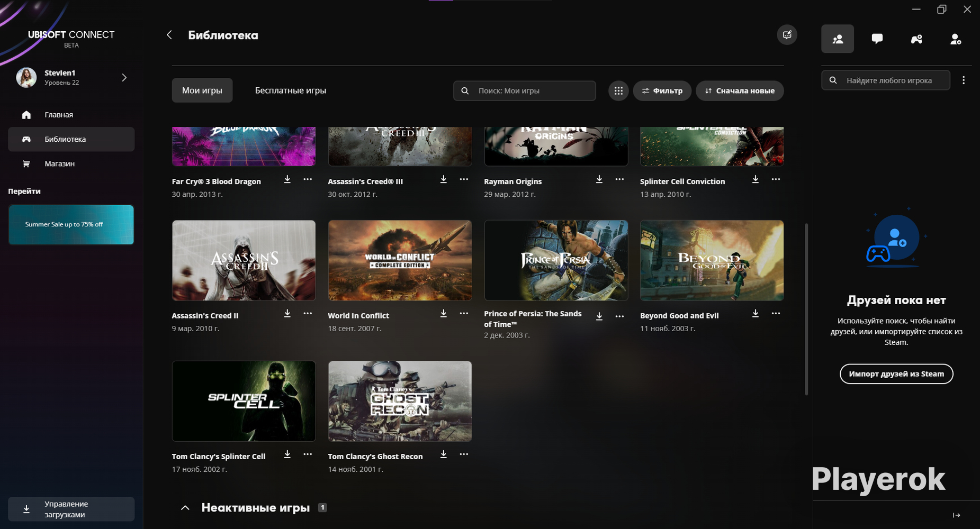Download World In Conflict
The height and width of the screenshot is (529, 980).
(444, 314)
